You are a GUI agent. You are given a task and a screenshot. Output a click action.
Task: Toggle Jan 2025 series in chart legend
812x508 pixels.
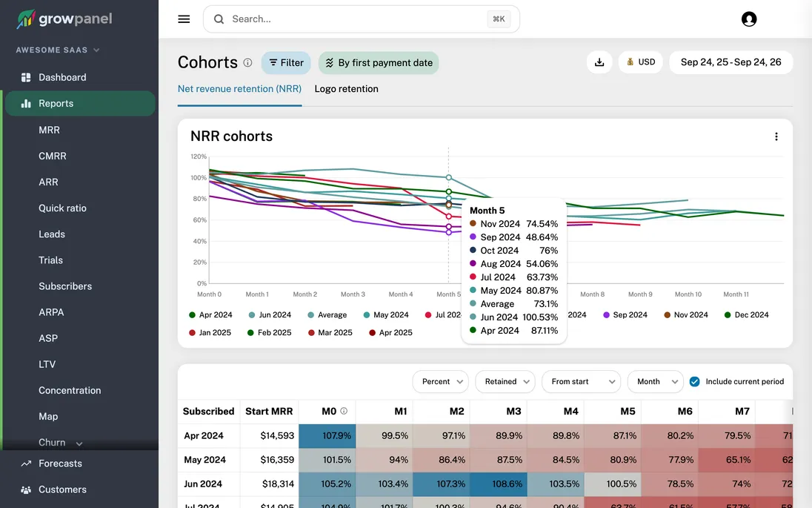(210, 332)
